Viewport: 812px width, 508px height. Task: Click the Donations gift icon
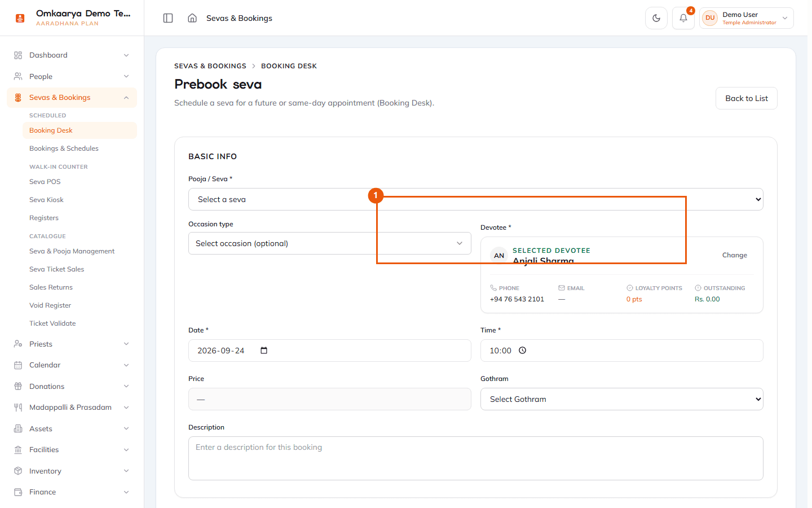coord(18,386)
